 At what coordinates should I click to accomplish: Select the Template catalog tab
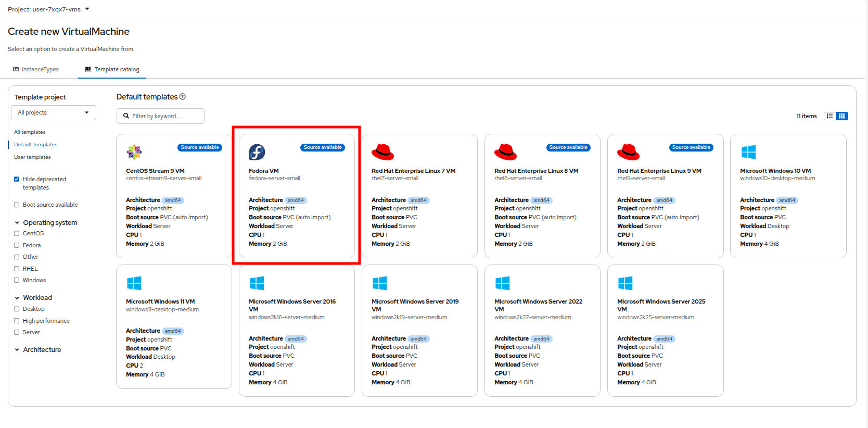(x=112, y=69)
